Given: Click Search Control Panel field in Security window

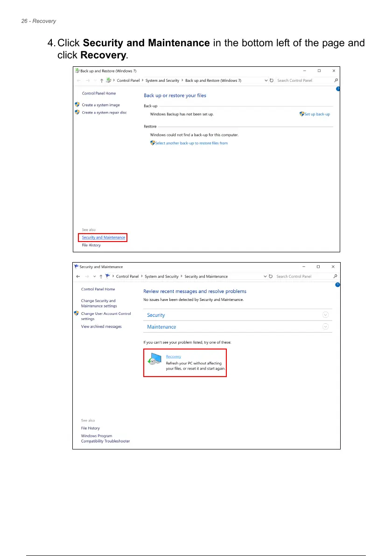Looking at the screenshot, I should (x=304, y=276).
